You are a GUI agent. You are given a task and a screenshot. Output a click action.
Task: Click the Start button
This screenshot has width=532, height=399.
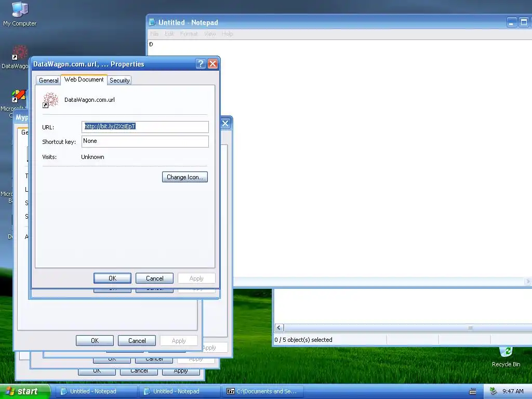pos(25,391)
